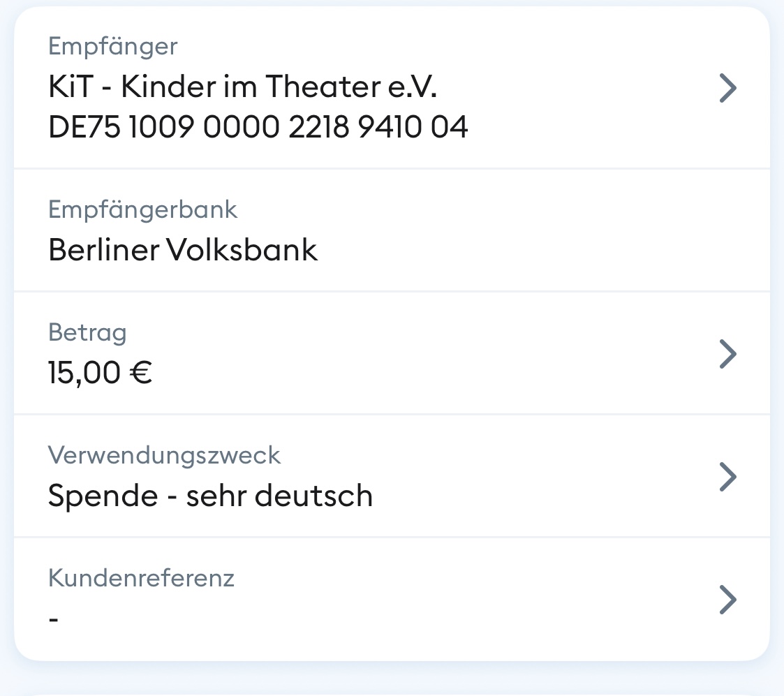This screenshot has height=696, width=784.
Task: Tap the empty Kundenreferenz dash value
Action: 53,619
